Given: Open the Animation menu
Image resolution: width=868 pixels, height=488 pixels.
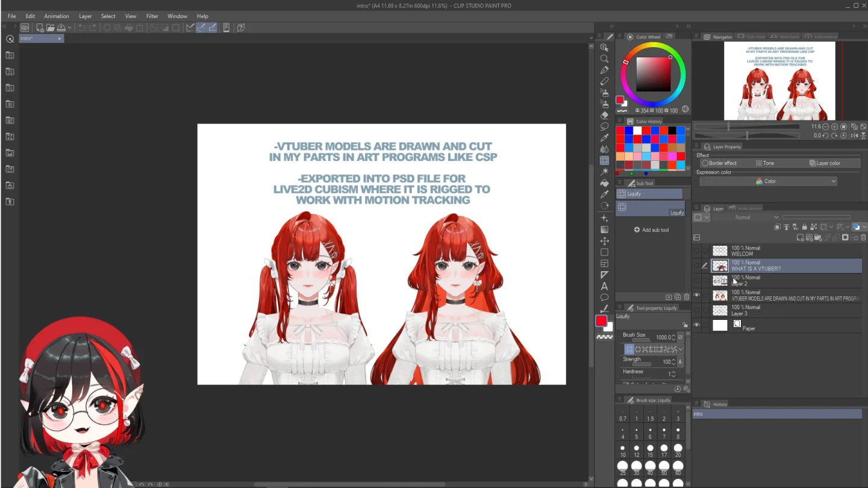Looking at the screenshot, I should 57,16.
